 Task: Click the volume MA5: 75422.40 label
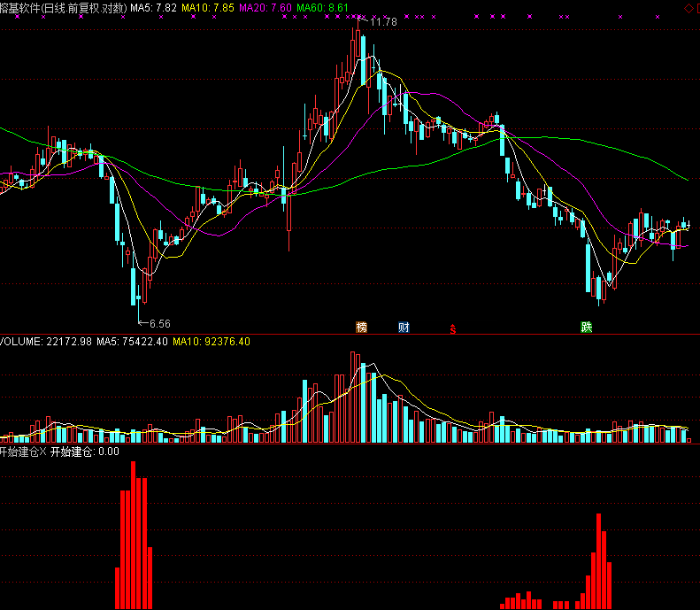[132, 342]
